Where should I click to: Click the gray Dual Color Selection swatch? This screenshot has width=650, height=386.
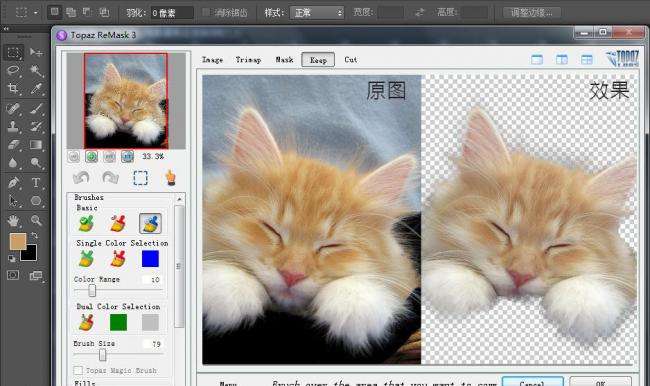[150, 323]
